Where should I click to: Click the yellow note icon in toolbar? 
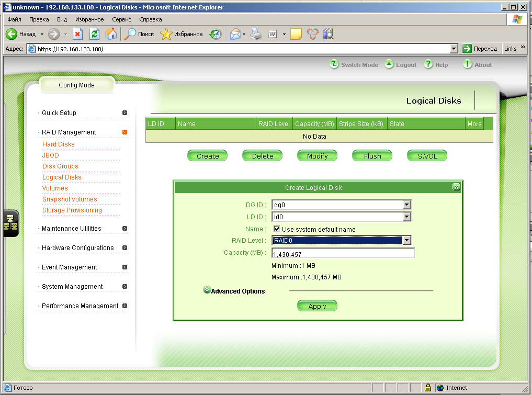click(296, 34)
